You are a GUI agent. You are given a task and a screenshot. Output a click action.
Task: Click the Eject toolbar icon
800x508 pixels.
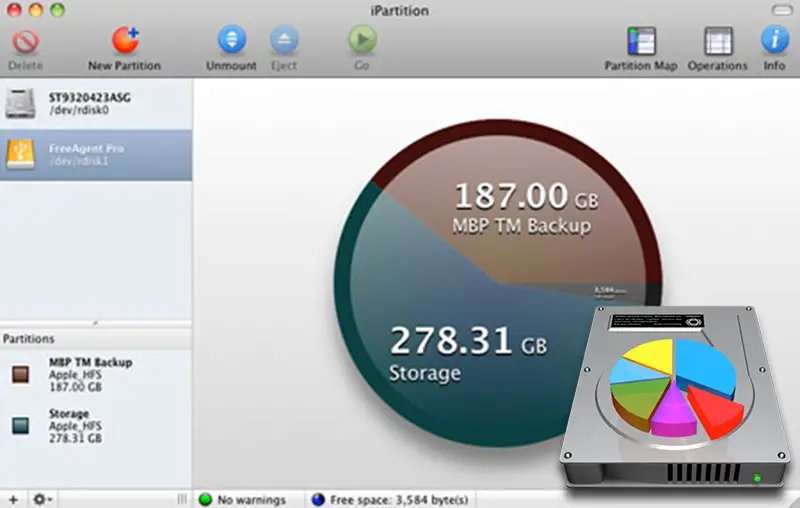pos(284,40)
